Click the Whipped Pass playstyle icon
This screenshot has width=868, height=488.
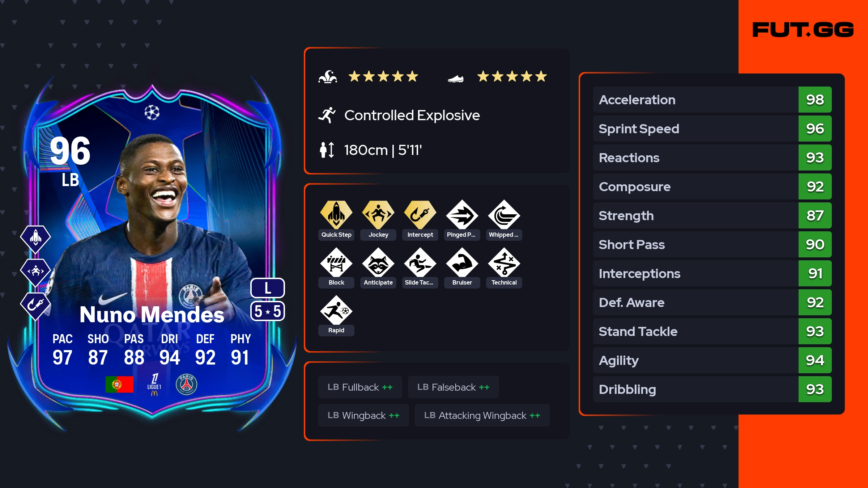coord(504,215)
